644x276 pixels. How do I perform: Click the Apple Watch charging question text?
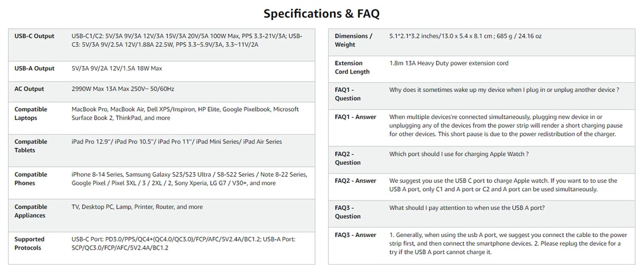click(x=458, y=154)
